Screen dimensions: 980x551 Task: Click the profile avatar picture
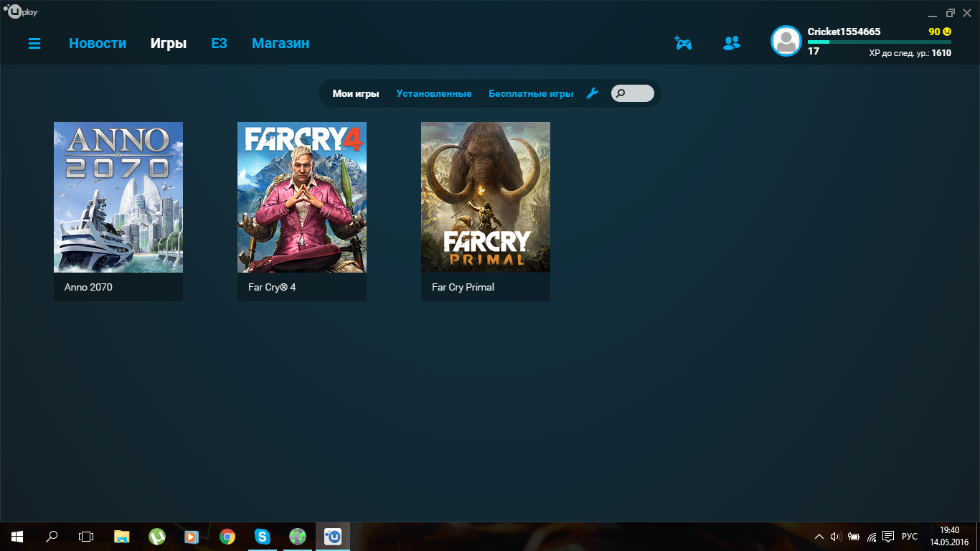coord(786,41)
